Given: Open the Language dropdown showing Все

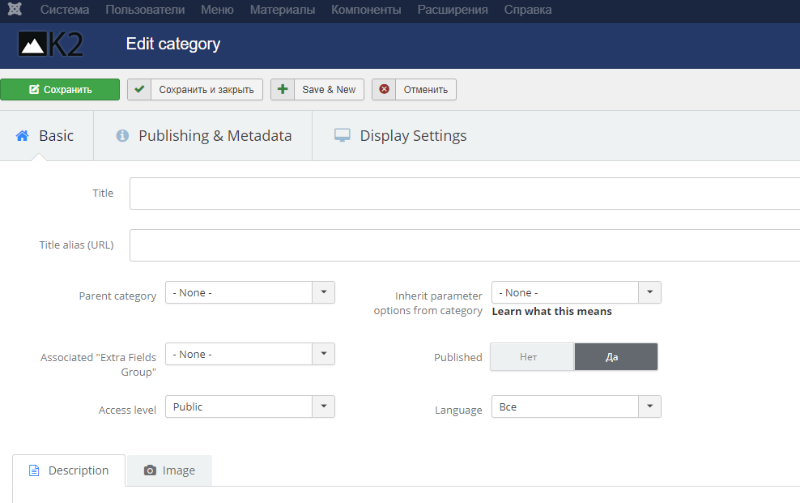Looking at the screenshot, I should 577,407.
